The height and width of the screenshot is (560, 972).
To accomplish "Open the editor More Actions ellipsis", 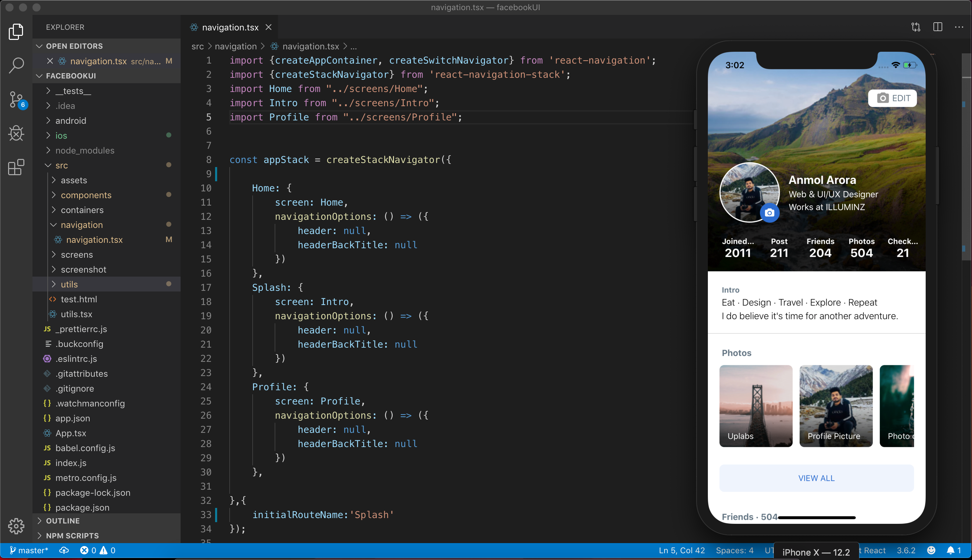I will (x=959, y=27).
